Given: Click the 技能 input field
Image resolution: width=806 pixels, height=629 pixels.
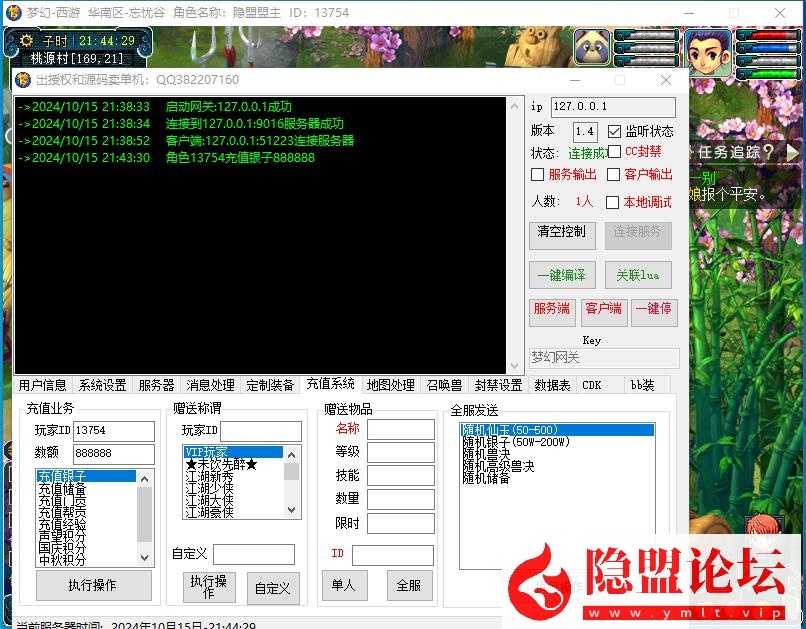Looking at the screenshot, I should click(x=400, y=476).
